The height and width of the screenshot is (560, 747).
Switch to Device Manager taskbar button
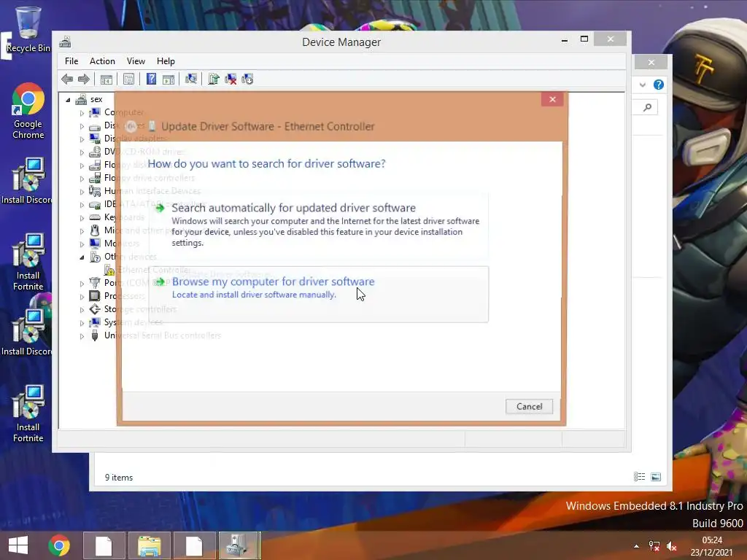click(239, 545)
